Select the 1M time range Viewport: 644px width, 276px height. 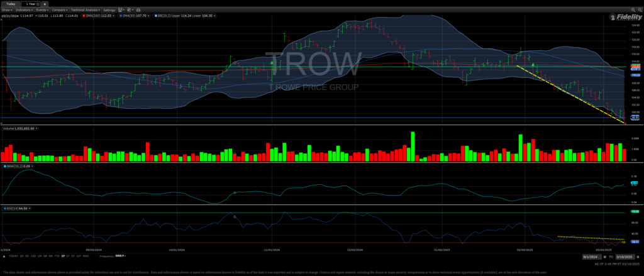point(40,256)
